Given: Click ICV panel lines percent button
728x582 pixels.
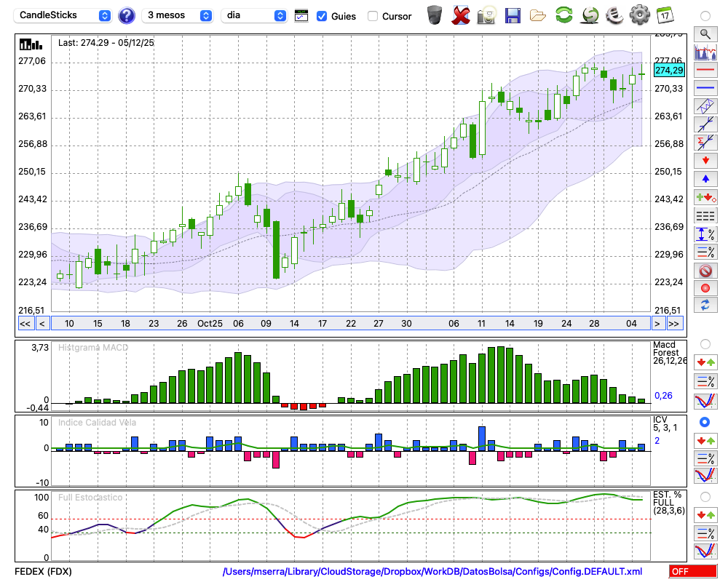Looking at the screenshot, I should click(705, 458).
